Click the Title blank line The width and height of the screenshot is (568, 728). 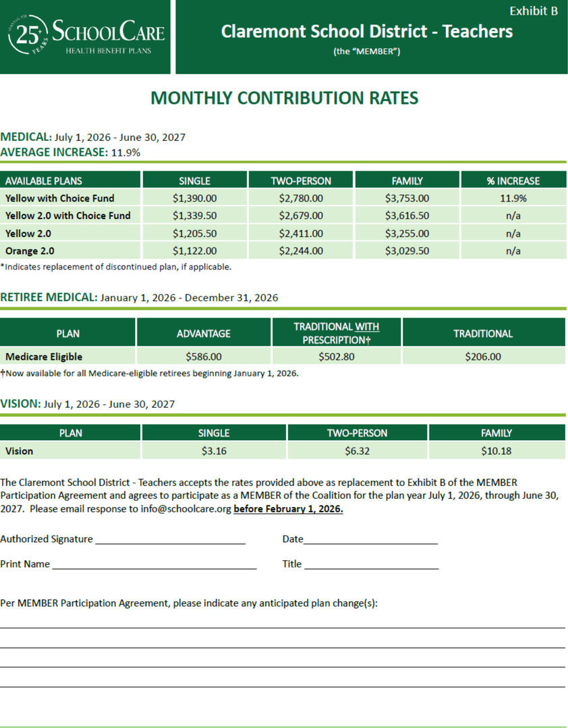click(x=371, y=567)
